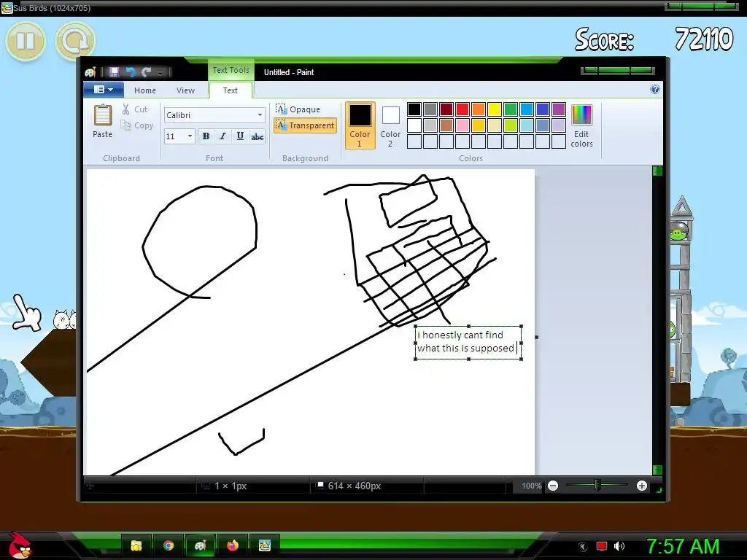This screenshot has height=560, width=747.
Task: Click the 7:57 AM taskbar clock
Action: [x=683, y=546]
